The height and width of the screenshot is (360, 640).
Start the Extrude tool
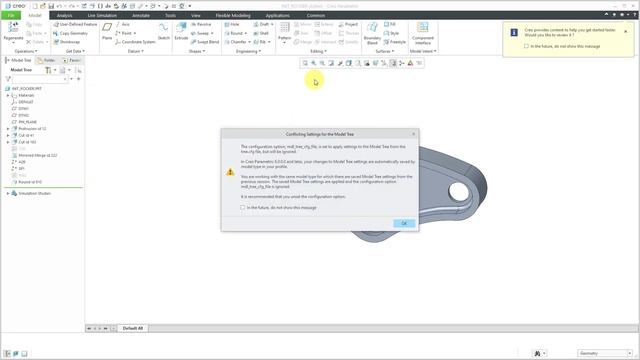click(x=181, y=31)
